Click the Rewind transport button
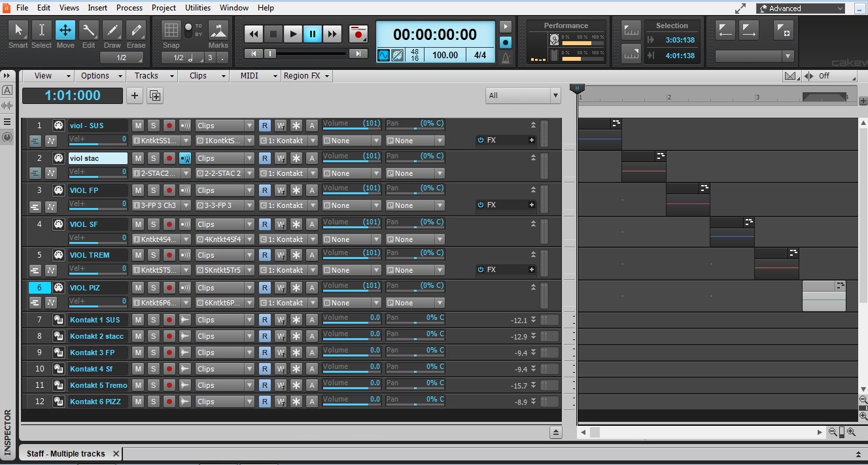Screen dimensions: 868x465 (x=254, y=34)
